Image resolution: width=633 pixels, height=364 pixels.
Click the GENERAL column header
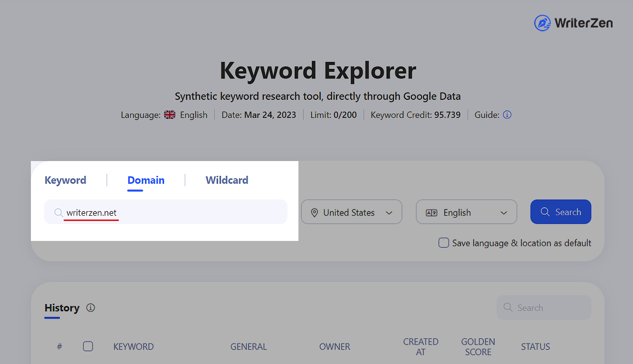(249, 347)
